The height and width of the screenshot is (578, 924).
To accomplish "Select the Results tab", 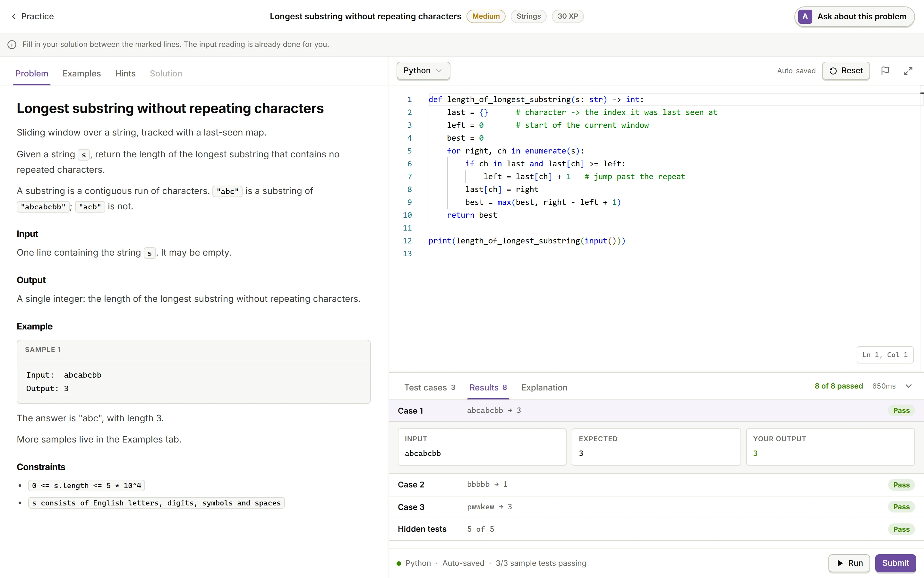I will 488,388.
